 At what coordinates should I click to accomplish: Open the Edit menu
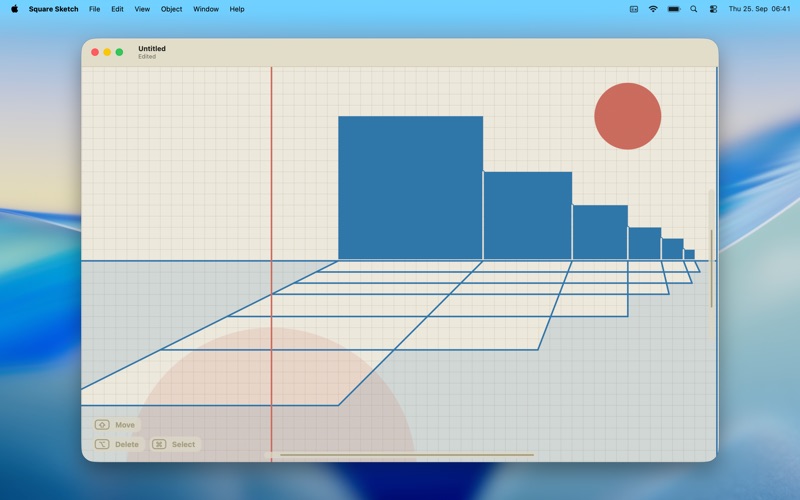(x=117, y=9)
